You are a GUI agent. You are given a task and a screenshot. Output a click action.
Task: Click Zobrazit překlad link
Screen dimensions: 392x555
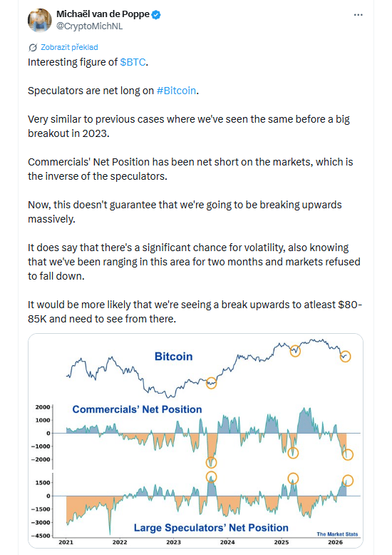point(69,47)
